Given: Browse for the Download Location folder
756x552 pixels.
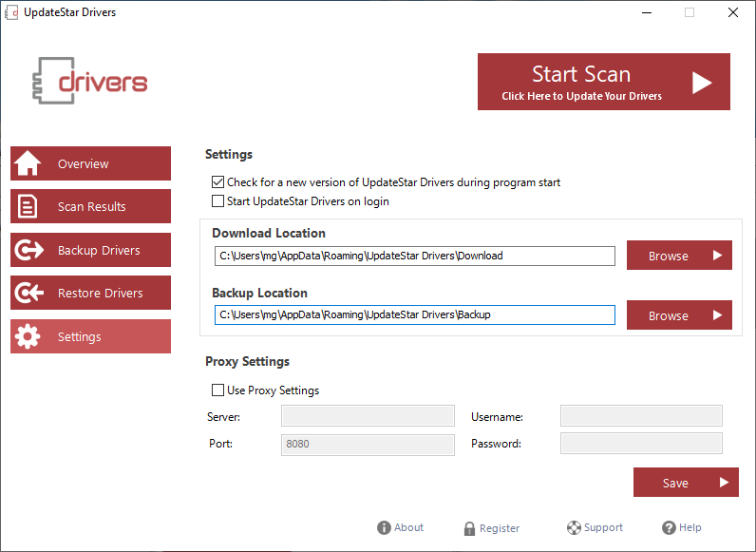Looking at the screenshot, I should click(679, 256).
